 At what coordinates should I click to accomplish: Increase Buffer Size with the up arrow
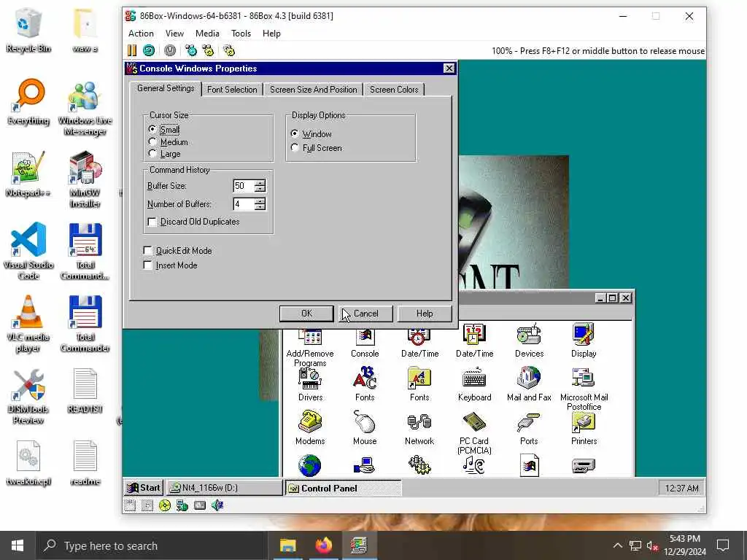[260, 183]
